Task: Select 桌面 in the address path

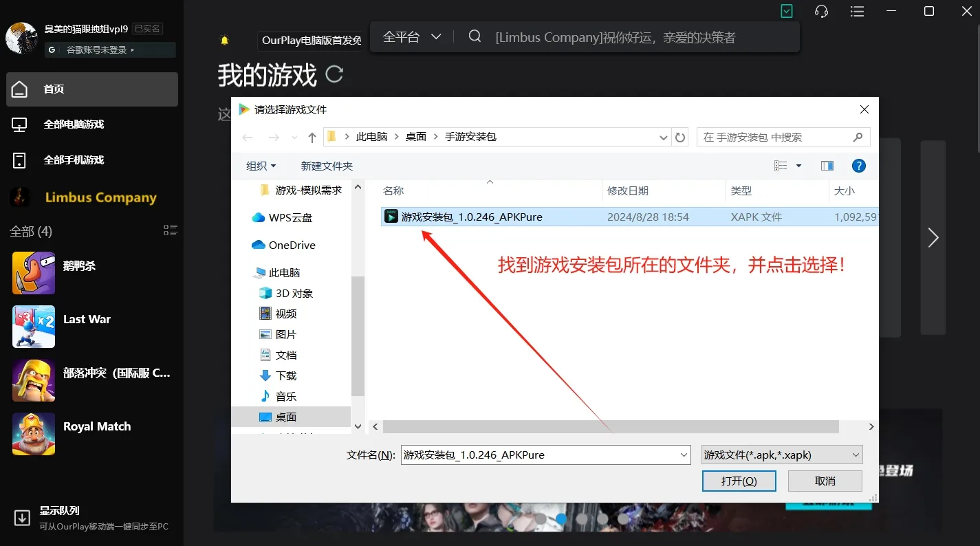Action: 416,137
